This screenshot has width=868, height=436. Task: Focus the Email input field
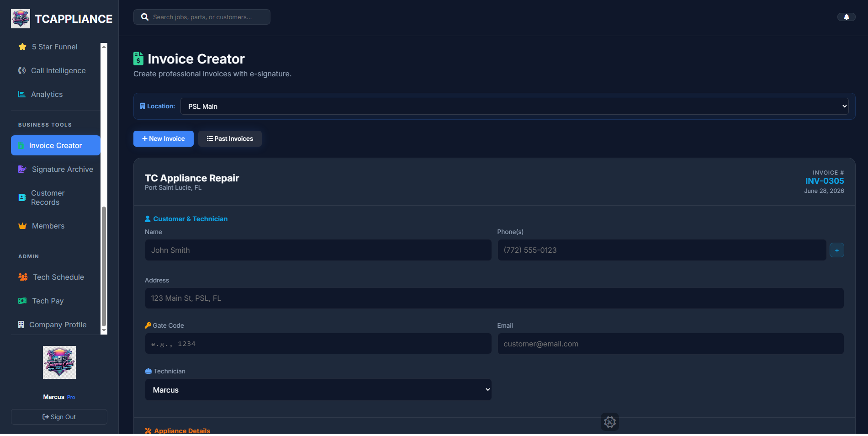coord(671,344)
